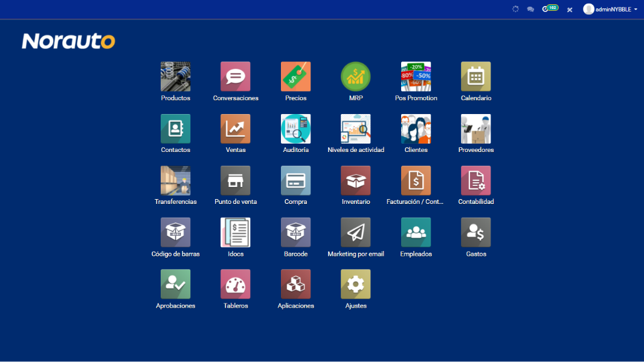Viewport: 644px width, 362px height.
Task: Open the MRP module
Action: click(356, 77)
